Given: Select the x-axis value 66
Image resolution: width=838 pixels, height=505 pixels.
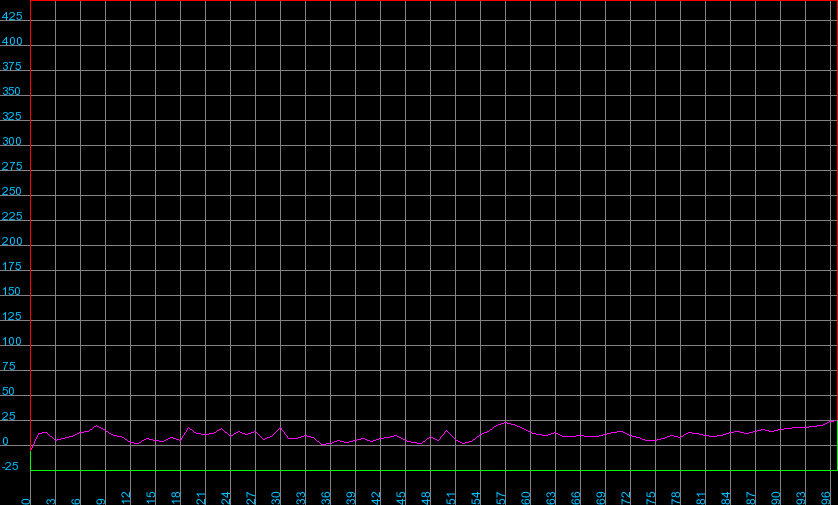Looking at the screenshot, I should (577, 498).
